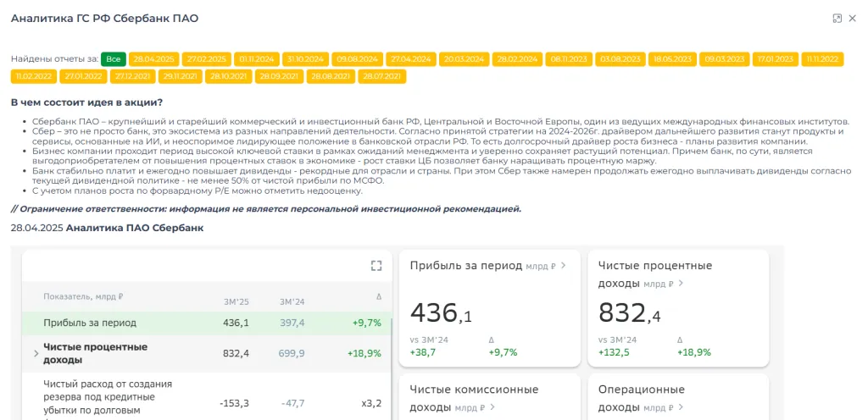Open the pop-out window icon beside close
Viewport: 868px width, 420px height.
click(x=837, y=19)
